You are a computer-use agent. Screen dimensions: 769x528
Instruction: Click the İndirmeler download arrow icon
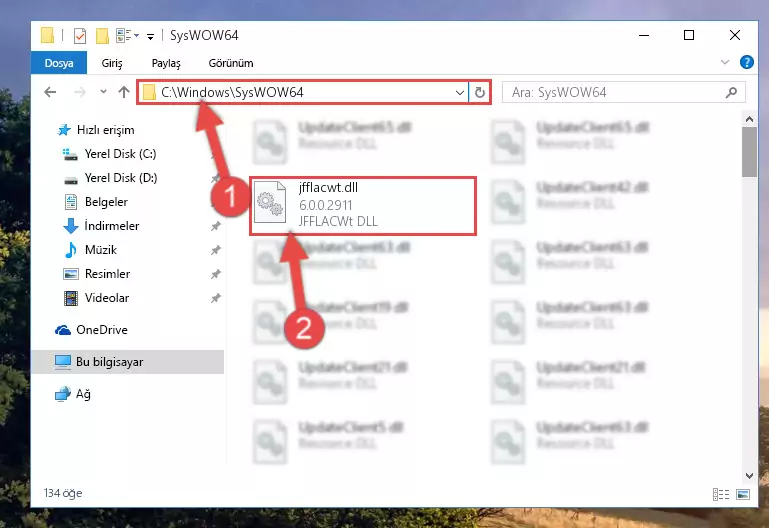click(x=71, y=226)
